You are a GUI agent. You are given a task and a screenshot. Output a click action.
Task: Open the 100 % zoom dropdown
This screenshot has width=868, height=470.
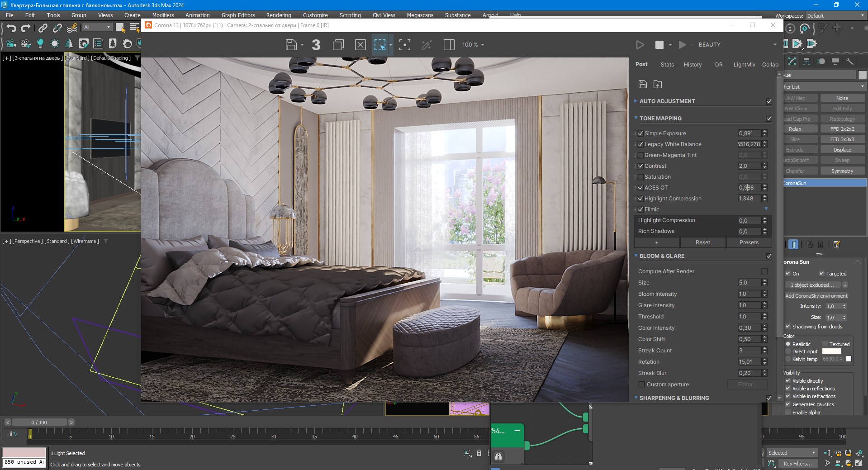click(x=473, y=45)
